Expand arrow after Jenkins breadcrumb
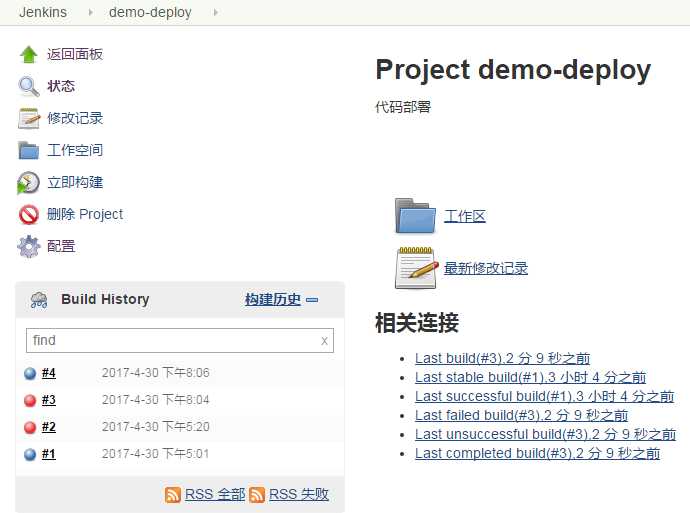The image size is (690, 513). (x=91, y=12)
